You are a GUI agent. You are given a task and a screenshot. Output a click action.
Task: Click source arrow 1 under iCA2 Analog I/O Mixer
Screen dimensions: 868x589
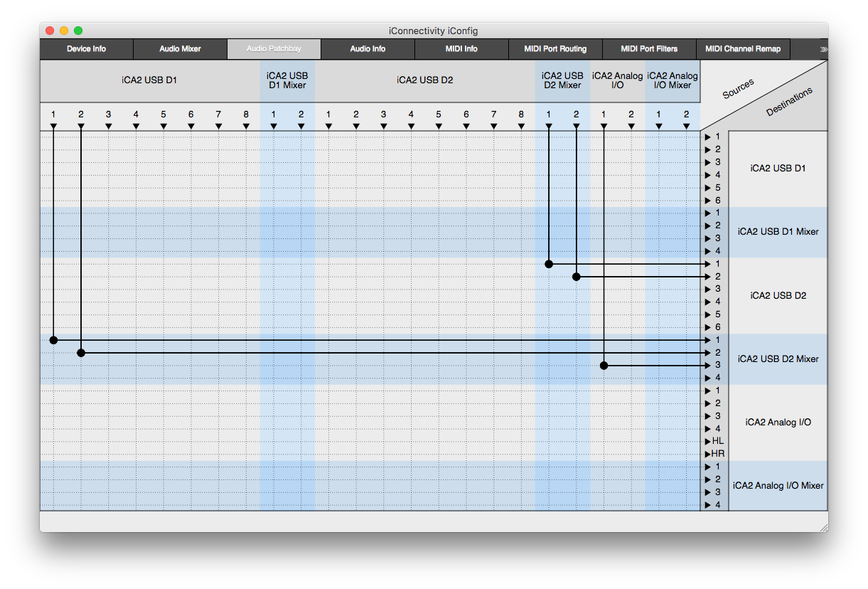point(659,126)
